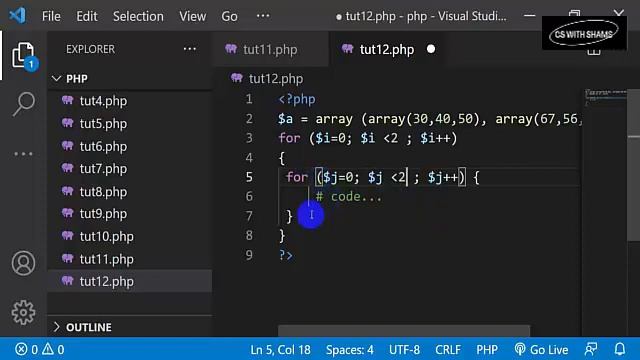Open tut6.php in the explorer

(x=103, y=146)
